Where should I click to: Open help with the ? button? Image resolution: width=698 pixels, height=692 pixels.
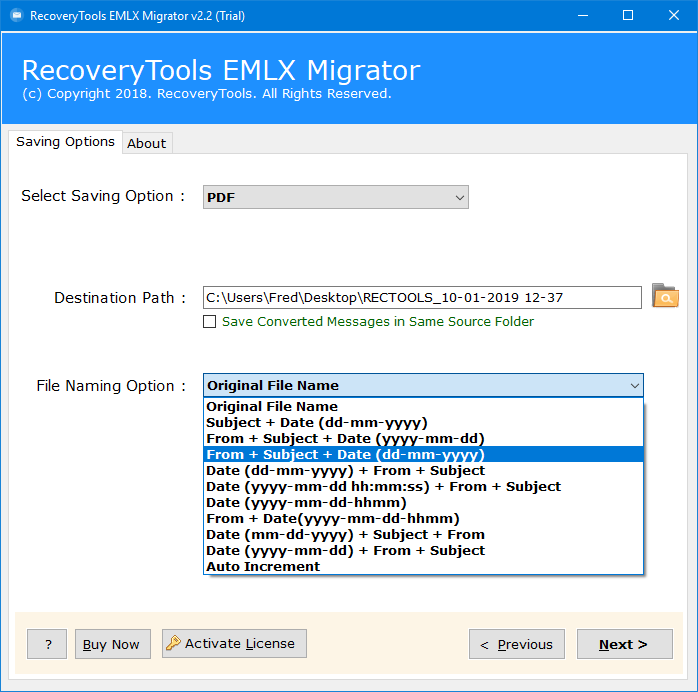point(47,644)
